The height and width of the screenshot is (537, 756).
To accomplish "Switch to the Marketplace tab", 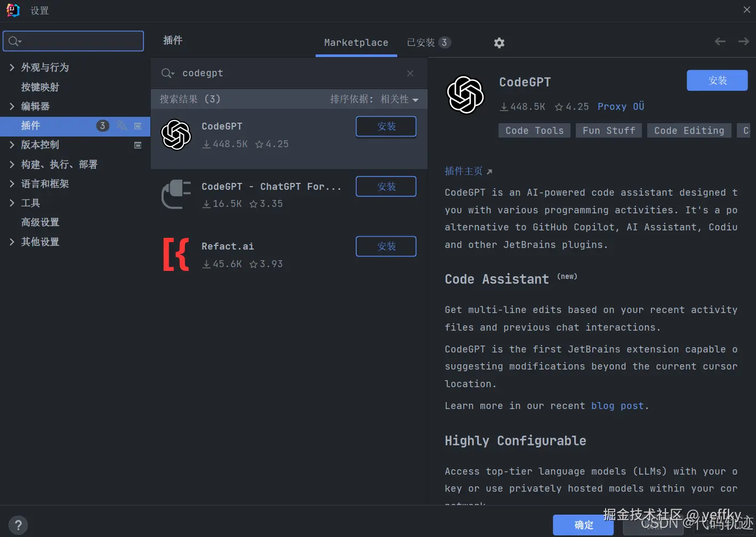I will click(356, 43).
